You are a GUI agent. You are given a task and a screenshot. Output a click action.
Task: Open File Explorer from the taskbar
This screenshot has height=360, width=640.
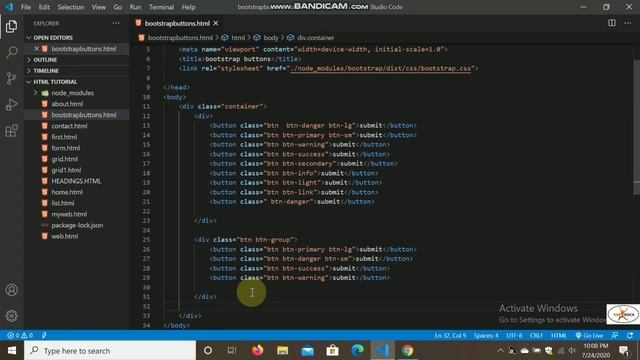pos(282,351)
